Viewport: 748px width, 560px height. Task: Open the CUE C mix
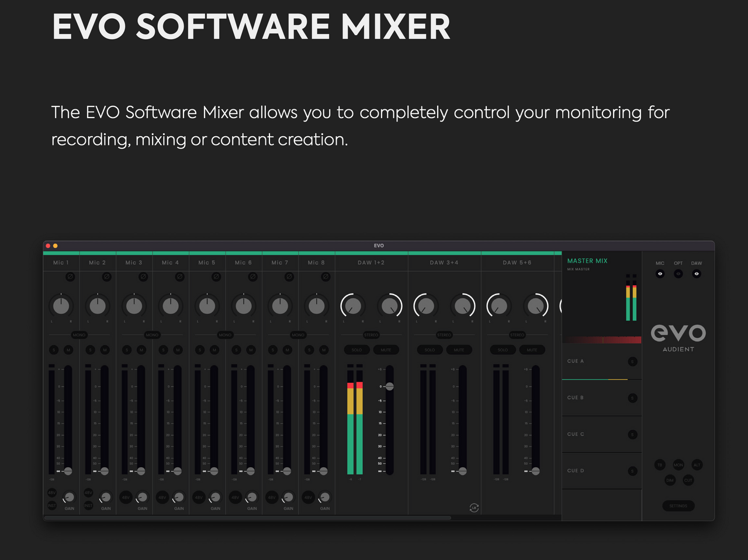(x=602, y=434)
